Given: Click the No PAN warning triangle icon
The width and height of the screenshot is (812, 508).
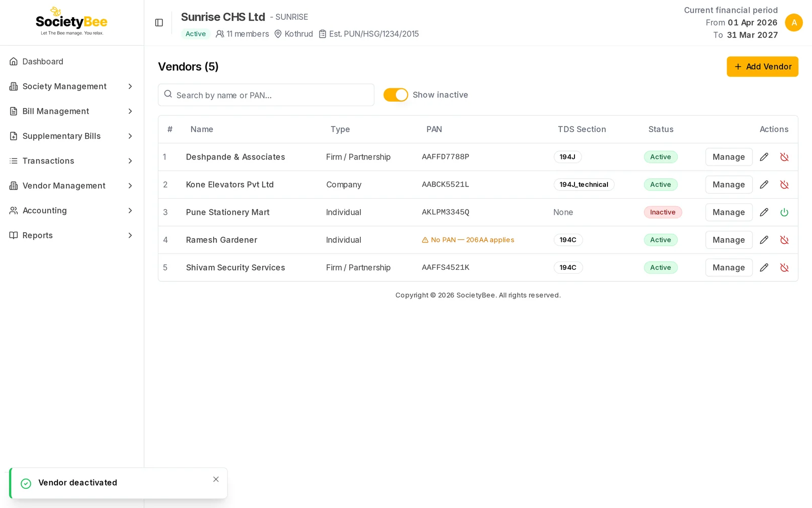Looking at the screenshot, I should (x=425, y=240).
